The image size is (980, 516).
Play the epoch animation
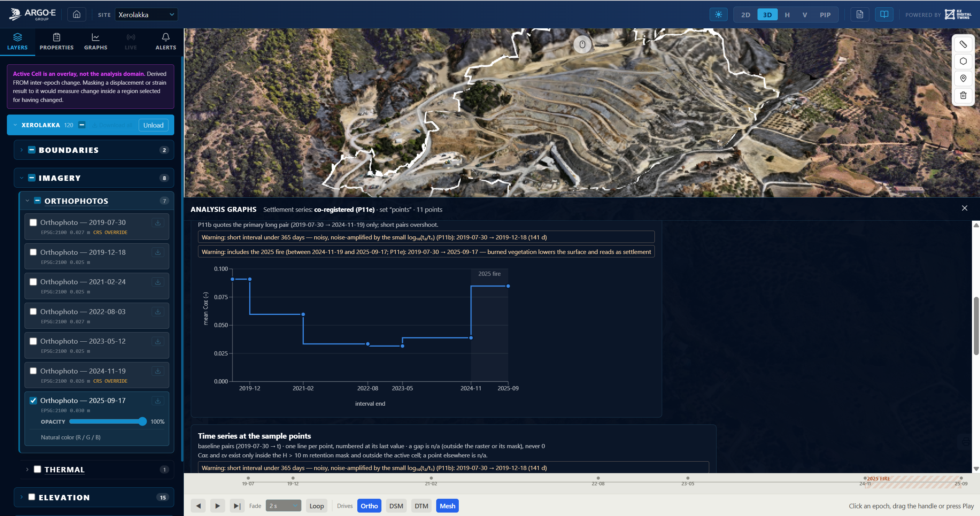218,506
